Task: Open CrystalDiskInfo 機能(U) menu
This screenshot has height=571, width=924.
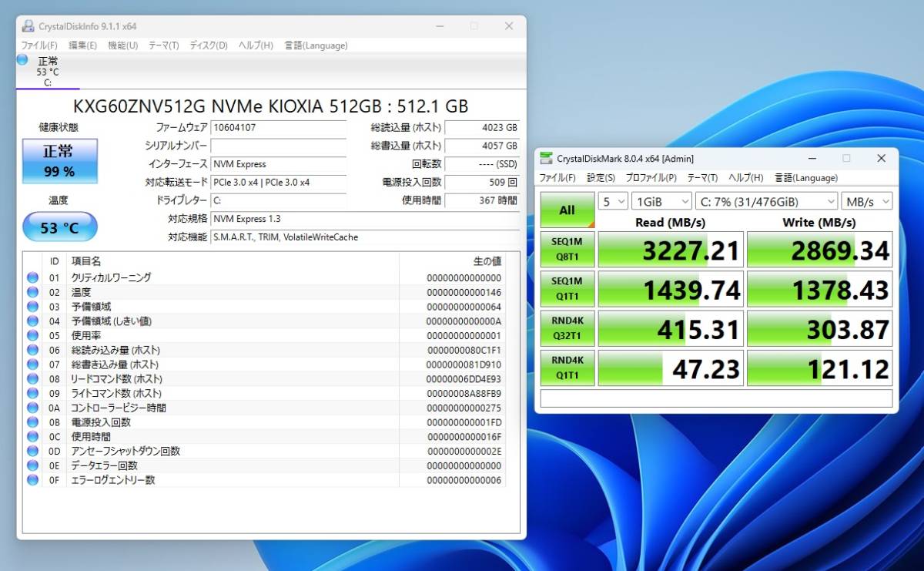Action: pos(122,45)
